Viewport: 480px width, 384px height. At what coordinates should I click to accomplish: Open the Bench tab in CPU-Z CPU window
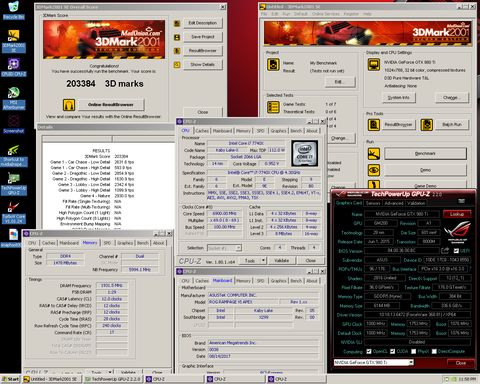(x=296, y=131)
